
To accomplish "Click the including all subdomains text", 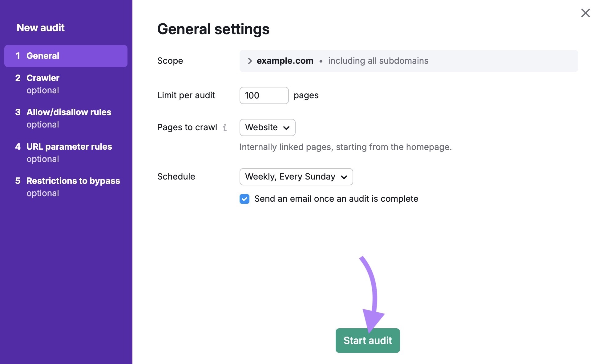I will tap(378, 61).
